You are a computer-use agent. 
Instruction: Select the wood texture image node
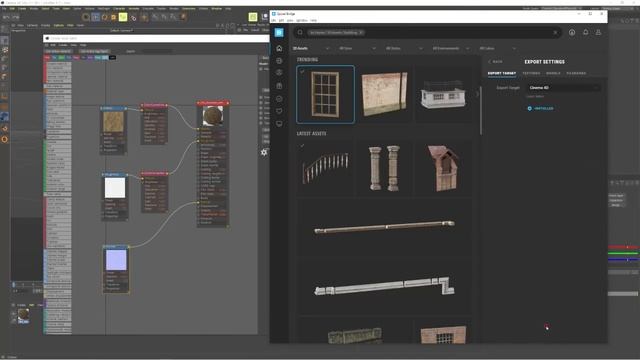click(x=113, y=122)
